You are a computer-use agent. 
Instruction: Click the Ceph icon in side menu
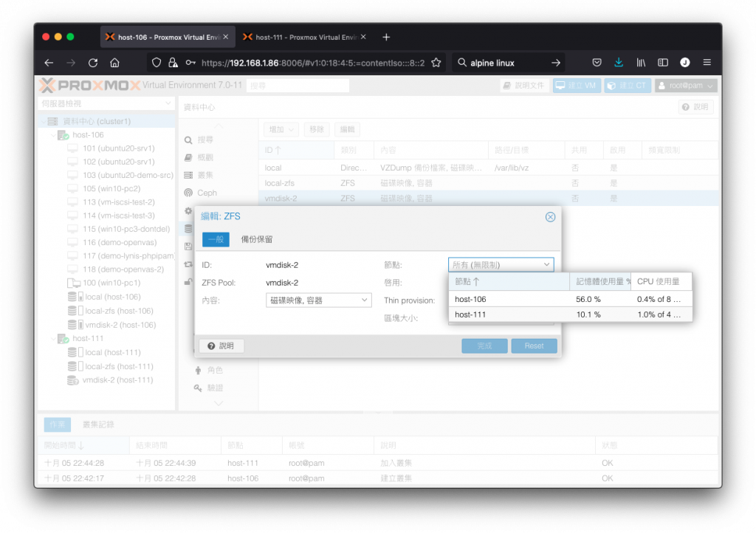pyautogui.click(x=188, y=193)
